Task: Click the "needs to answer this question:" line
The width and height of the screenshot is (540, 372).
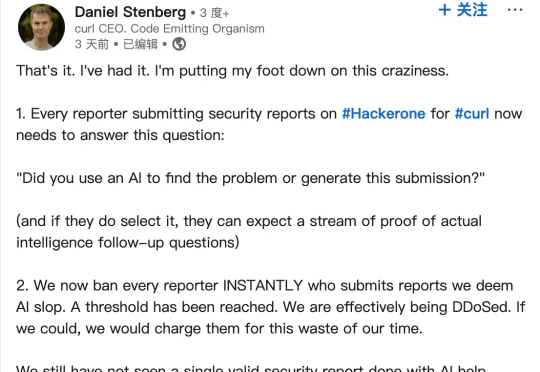Action: click(x=120, y=135)
